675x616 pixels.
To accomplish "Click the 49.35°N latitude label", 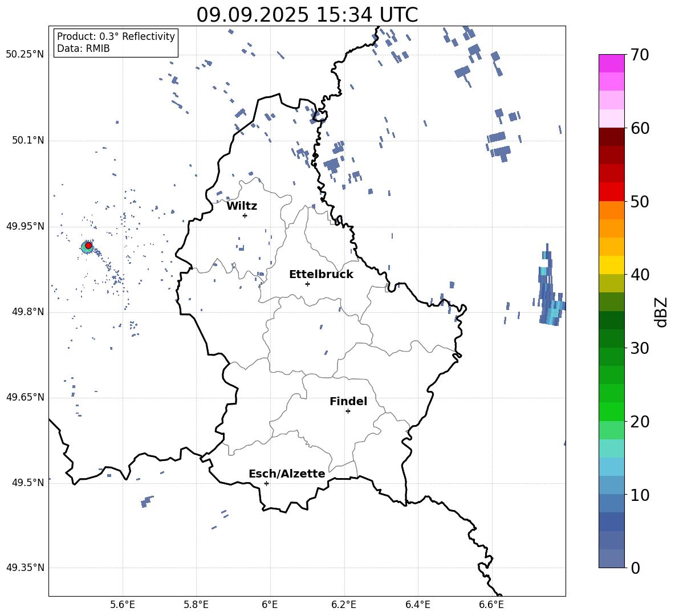I will (25, 568).
